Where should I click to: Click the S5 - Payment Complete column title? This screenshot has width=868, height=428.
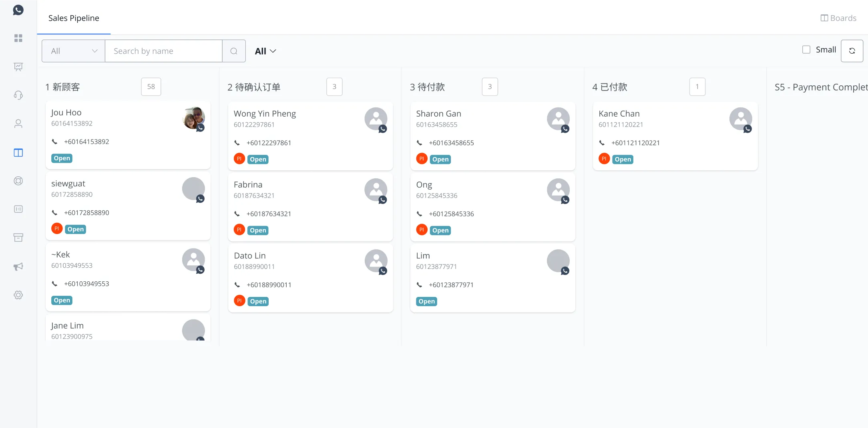pyautogui.click(x=821, y=87)
